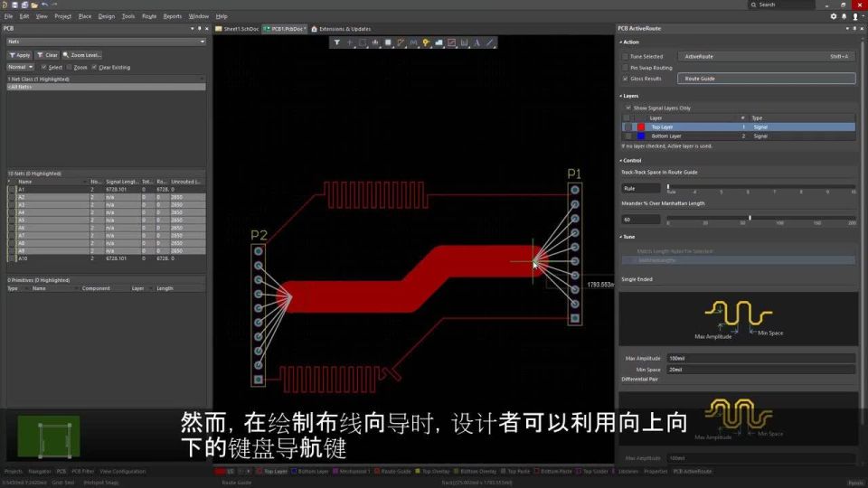Toggle the Select checkbox in PCB panel
The image size is (868, 488).
[43, 67]
